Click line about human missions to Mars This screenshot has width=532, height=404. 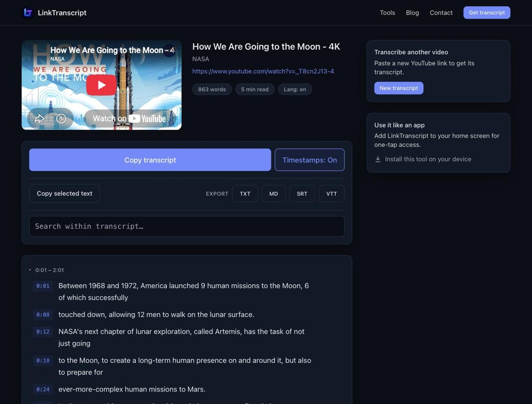[x=132, y=389]
